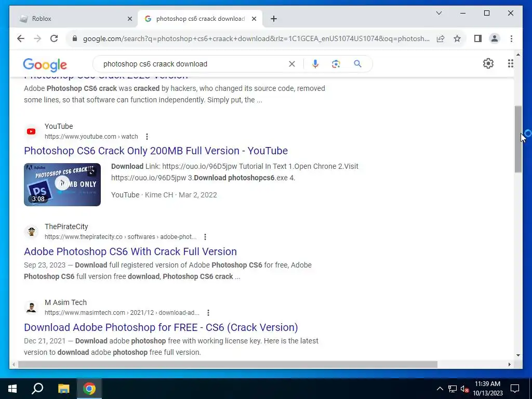This screenshot has height=399, width=532.
Task: Open the tab search dropdown arrow
Action: 438,13
